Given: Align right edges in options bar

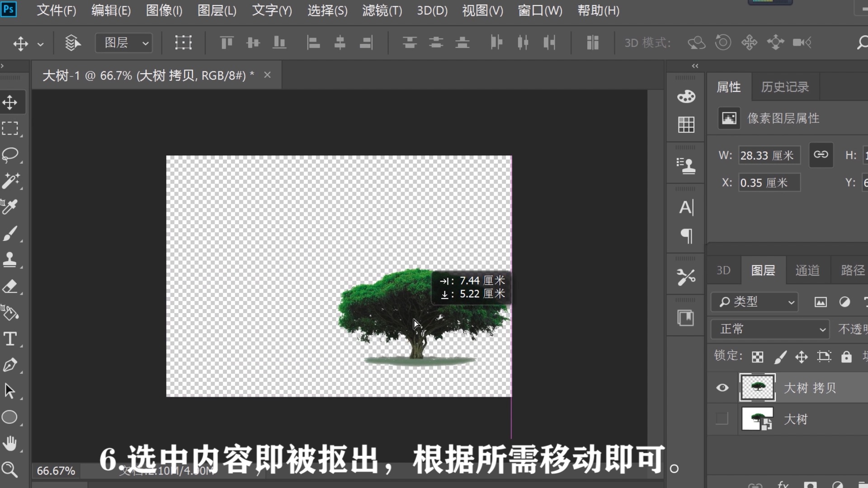Looking at the screenshot, I should pyautogui.click(x=366, y=43).
